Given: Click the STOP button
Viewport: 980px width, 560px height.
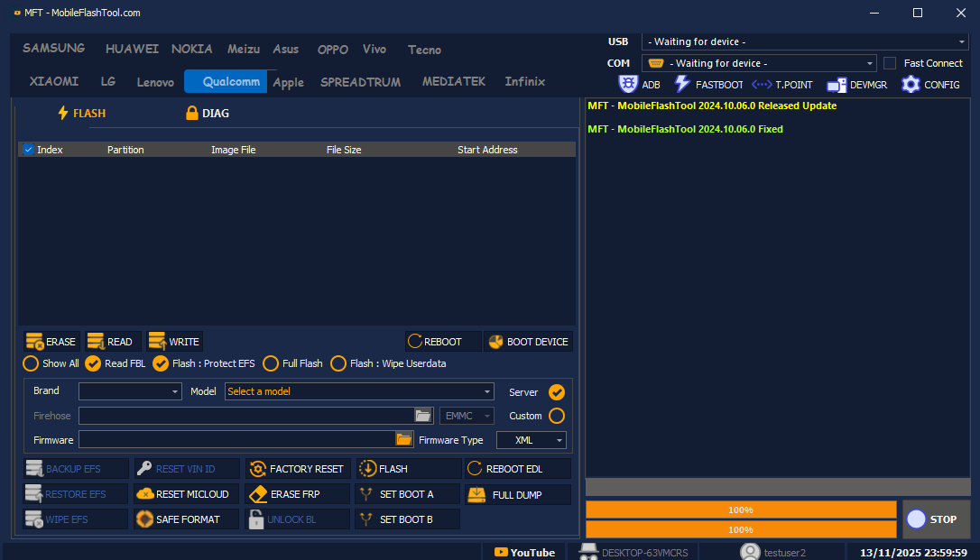Looking at the screenshot, I should (x=936, y=519).
